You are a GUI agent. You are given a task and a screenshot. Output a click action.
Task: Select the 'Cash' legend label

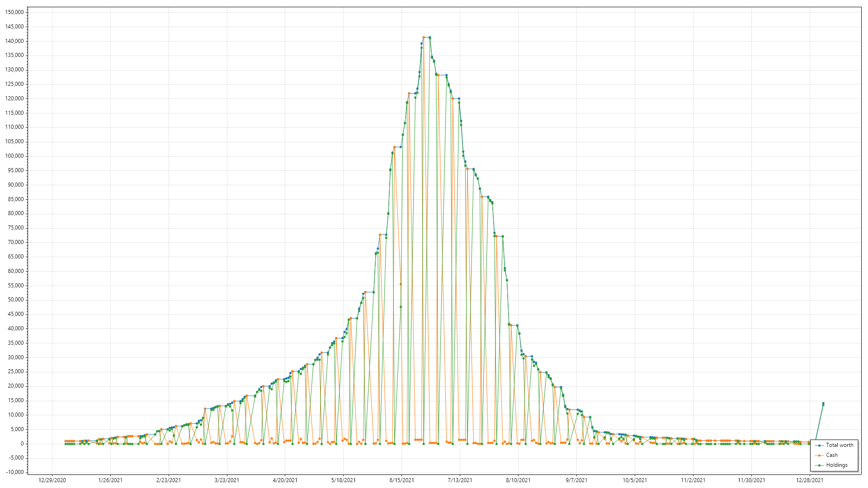[x=831, y=455]
